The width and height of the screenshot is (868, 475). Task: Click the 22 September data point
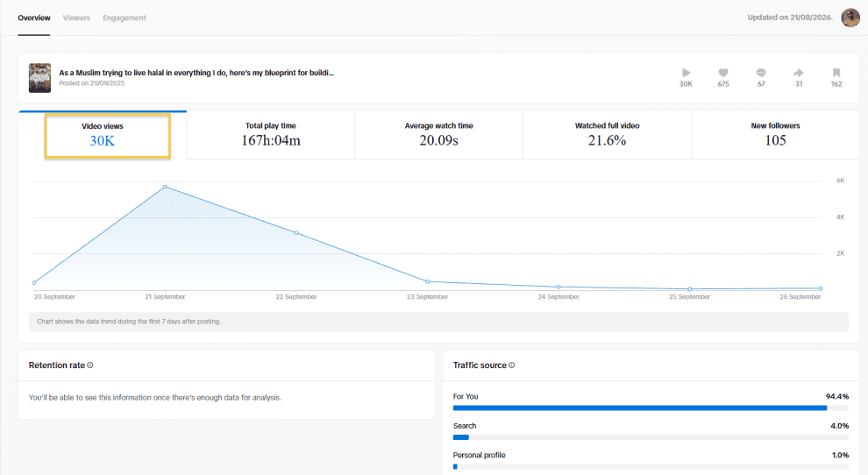(296, 233)
